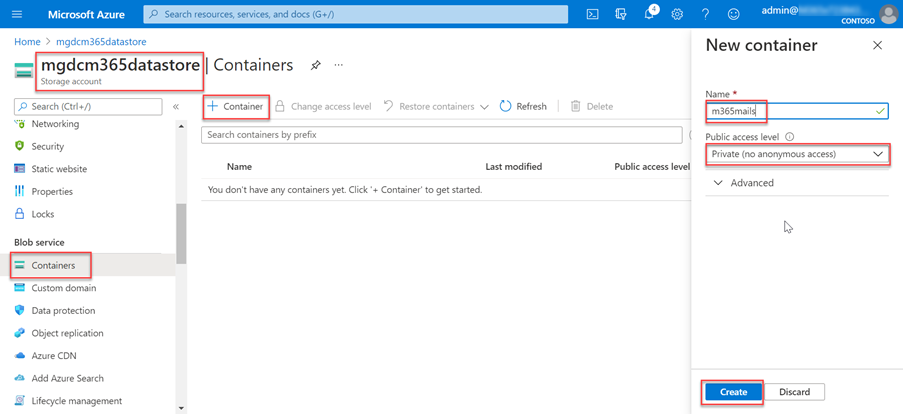Image resolution: width=903 pixels, height=414 pixels.
Task: Open the Public access level dropdown
Action: [797, 154]
